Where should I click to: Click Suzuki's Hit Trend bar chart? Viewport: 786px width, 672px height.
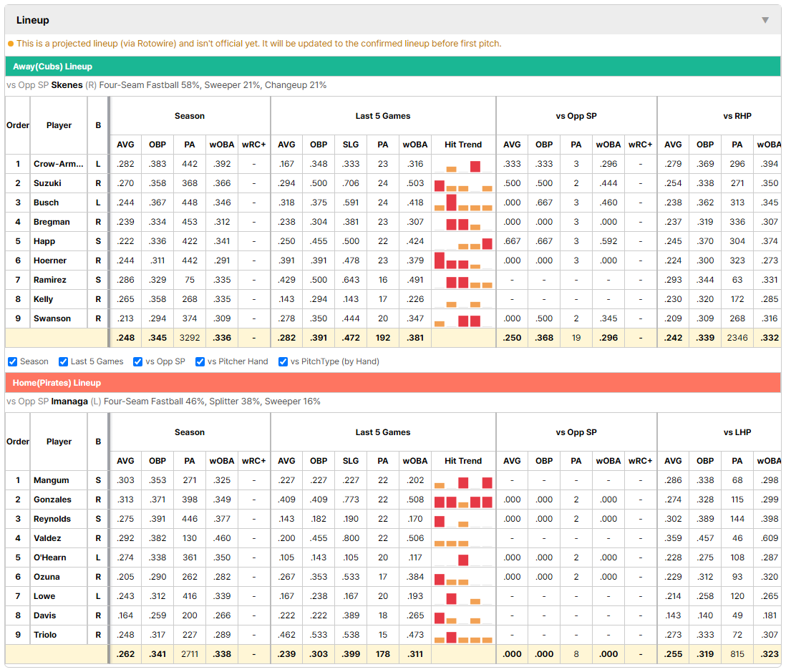(x=463, y=183)
